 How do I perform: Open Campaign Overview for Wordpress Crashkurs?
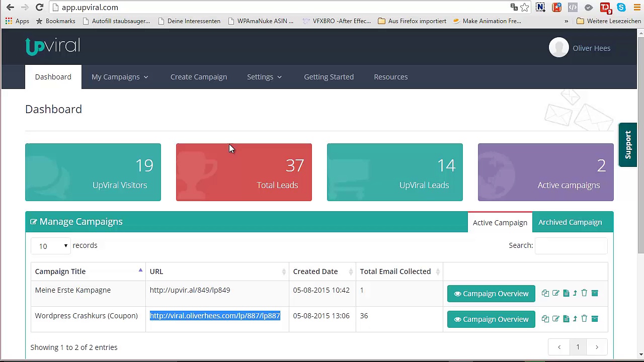coord(491,319)
